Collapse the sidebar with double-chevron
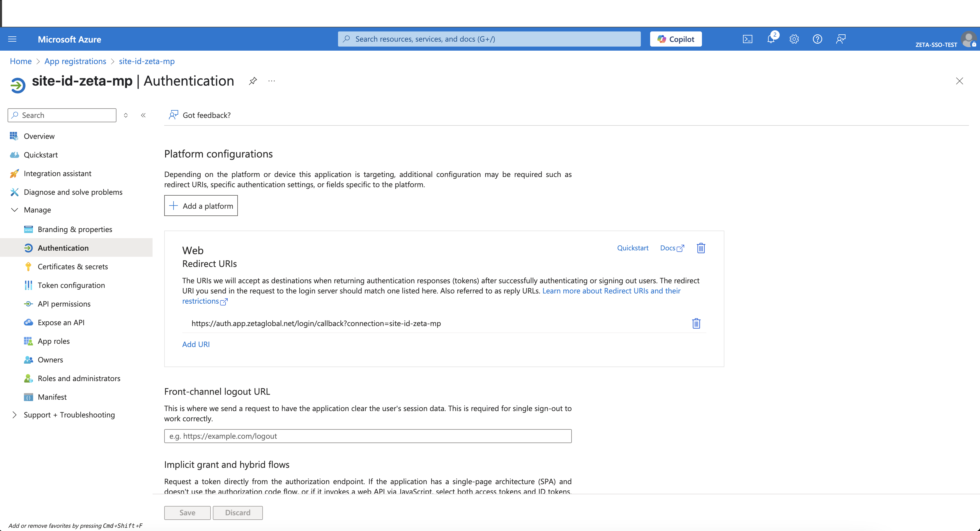The image size is (980, 531). [x=144, y=115]
